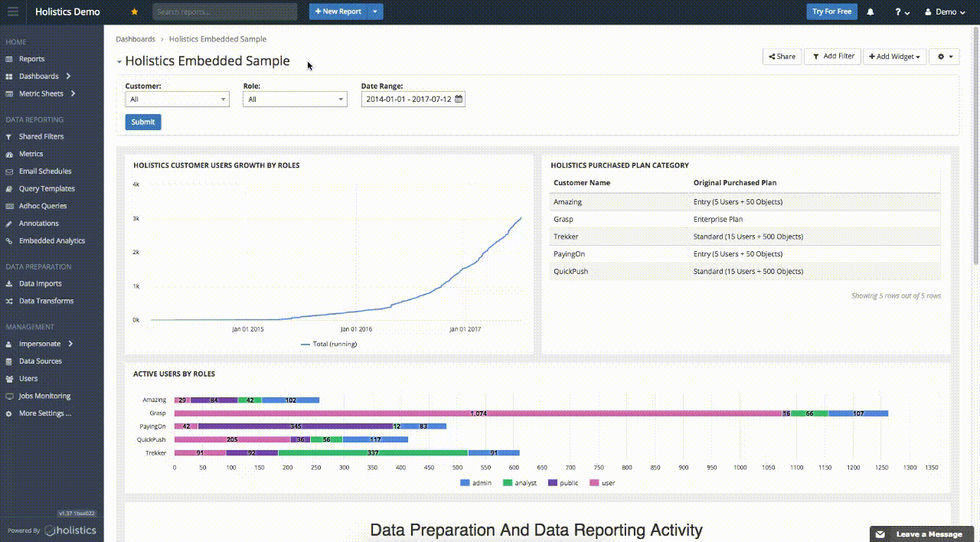The width and height of the screenshot is (980, 542).
Task: Open the dashboard gear settings menu
Action: click(x=944, y=57)
